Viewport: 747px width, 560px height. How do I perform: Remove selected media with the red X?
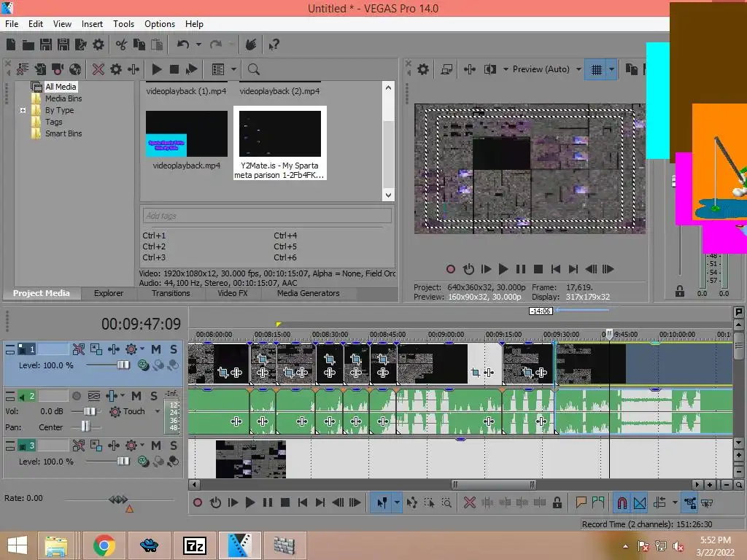coord(98,69)
